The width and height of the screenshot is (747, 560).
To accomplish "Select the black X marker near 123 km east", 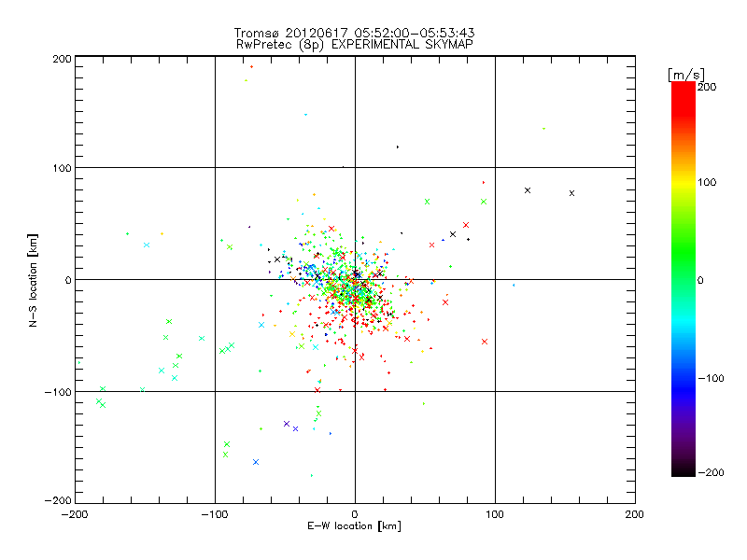I will 528,190.
